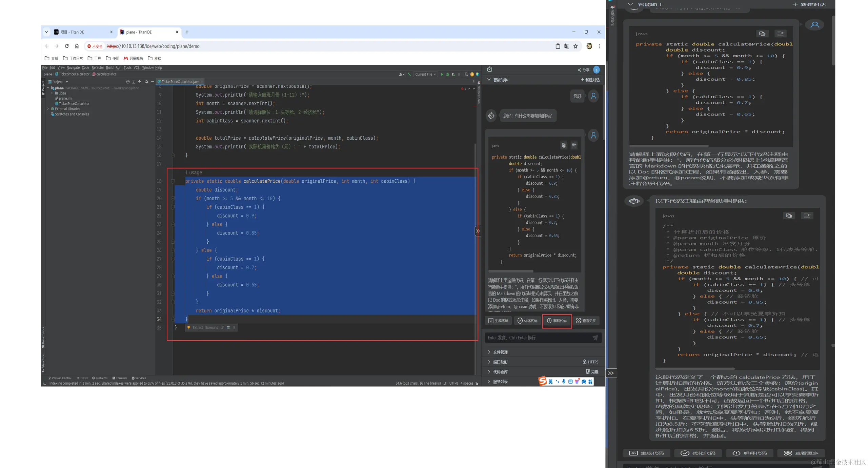
Task: Start a 新建对话 in side assistant panel
Action: 590,80
